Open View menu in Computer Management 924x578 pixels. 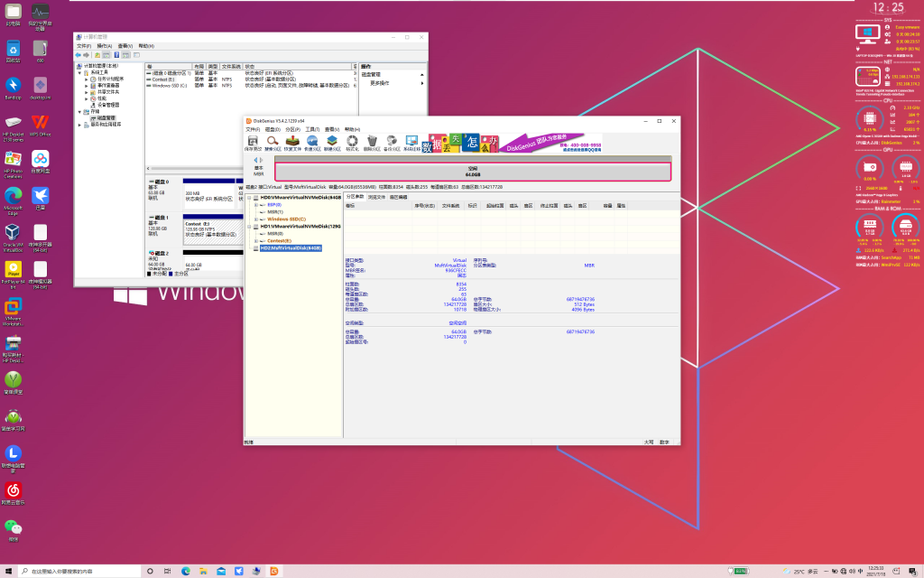pyautogui.click(x=125, y=46)
